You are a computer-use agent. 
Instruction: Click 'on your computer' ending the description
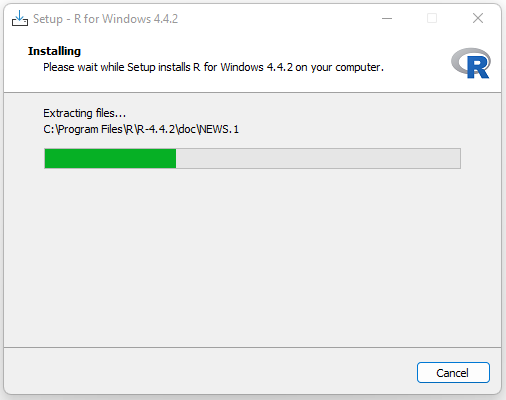(339, 67)
